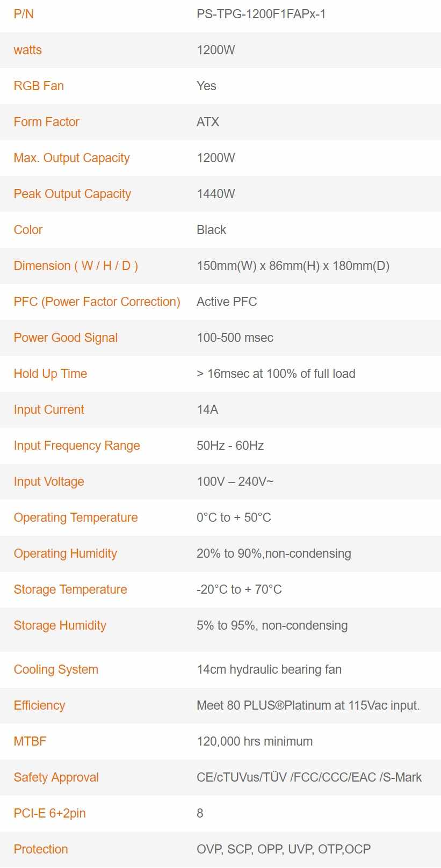Click the P/N label
This screenshot has height=868, width=441.
(24, 14)
